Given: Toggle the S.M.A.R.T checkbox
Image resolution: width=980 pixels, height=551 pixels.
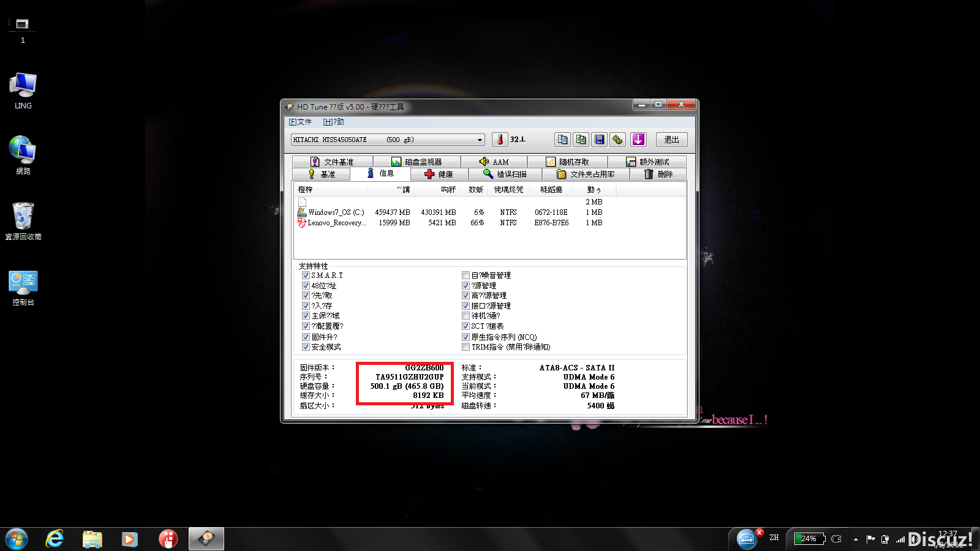Looking at the screenshot, I should coord(306,275).
